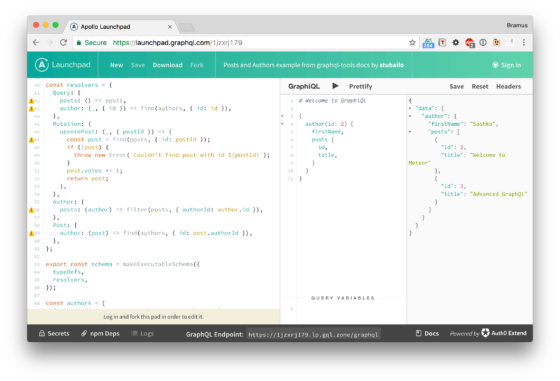The image size is (560, 381).
Task: Collapse the "posts" array in results
Action: pos(410,132)
